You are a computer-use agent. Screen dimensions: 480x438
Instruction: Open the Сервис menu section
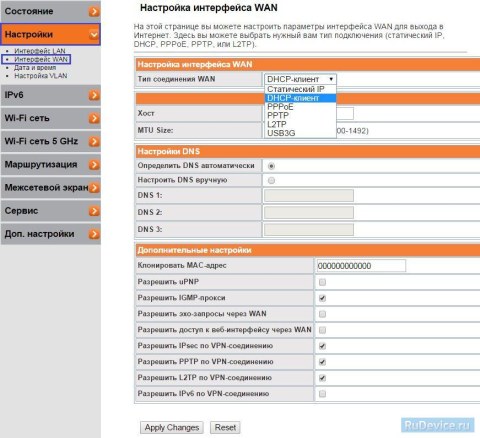pyautogui.click(x=51, y=211)
